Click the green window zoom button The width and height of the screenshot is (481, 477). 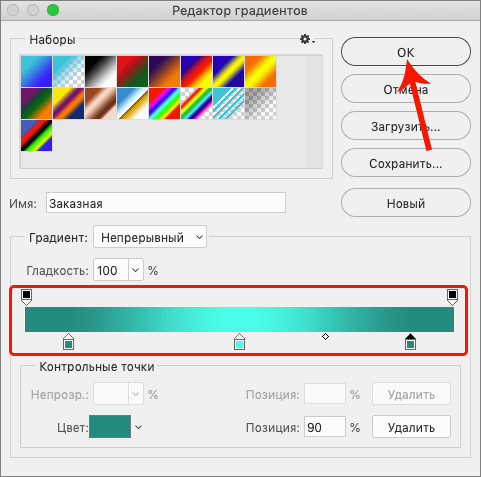[x=53, y=10]
